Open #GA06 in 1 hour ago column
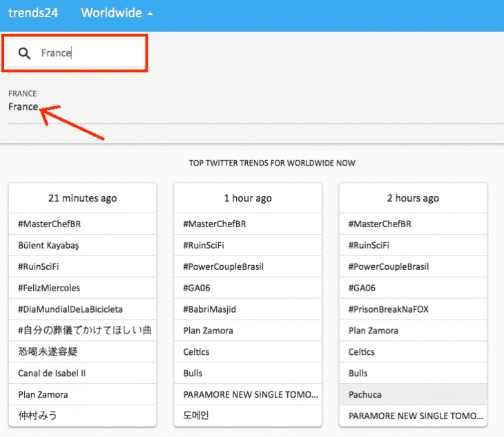Viewport: 504px width, 437px height. pos(197,288)
